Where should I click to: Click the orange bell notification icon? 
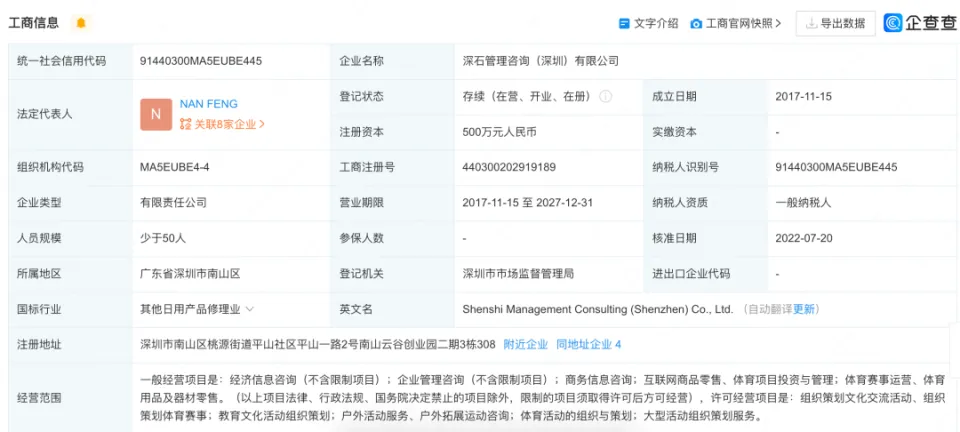[x=80, y=23]
